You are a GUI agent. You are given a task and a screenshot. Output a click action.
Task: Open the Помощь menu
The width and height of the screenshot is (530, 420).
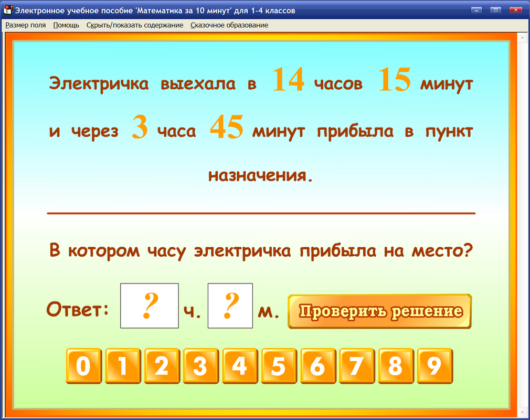pyautogui.click(x=66, y=25)
